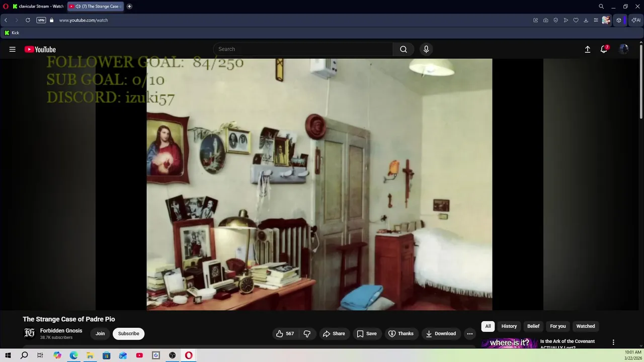Reload the current page
The height and width of the screenshot is (362, 644).
point(28,20)
